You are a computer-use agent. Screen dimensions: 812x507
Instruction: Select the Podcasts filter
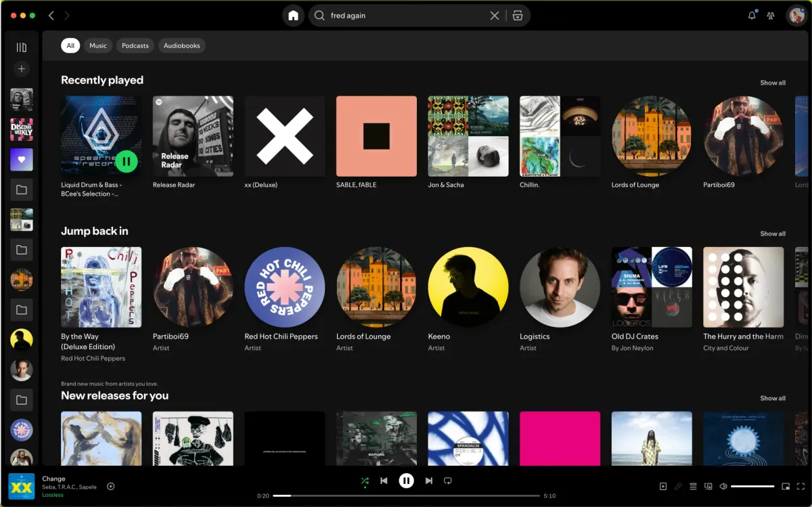click(135, 45)
